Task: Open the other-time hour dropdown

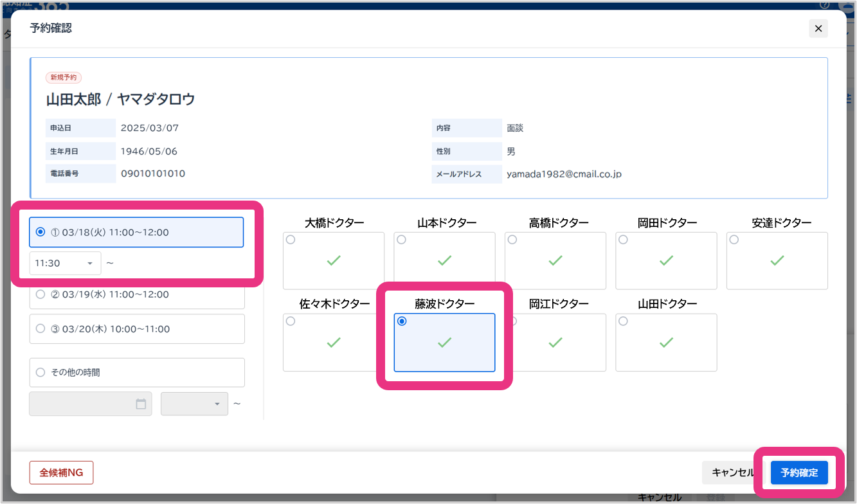Action: click(194, 404)
